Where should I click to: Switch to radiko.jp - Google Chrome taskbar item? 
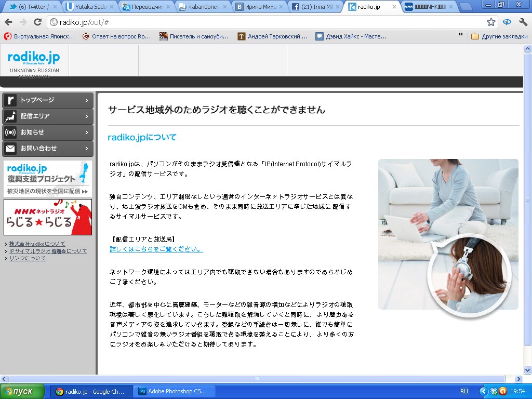coord(90,392)
